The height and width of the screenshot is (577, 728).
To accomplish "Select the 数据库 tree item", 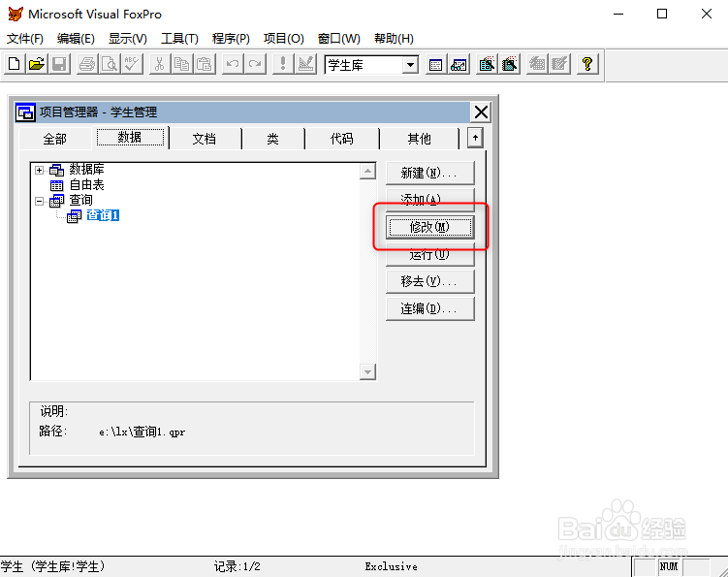I will 86,169.
